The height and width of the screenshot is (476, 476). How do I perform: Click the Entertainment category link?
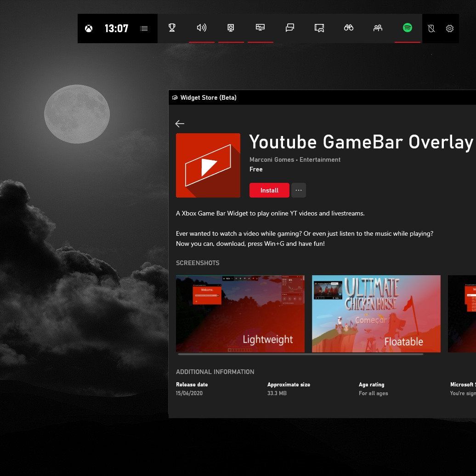pyautogui.click(x=320, y=160)
